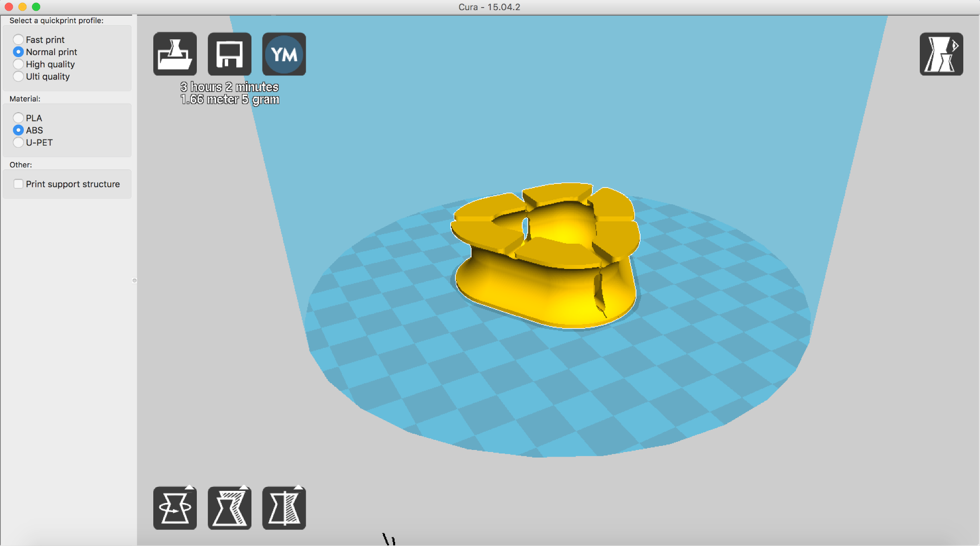Select the Rotate tool
Viewport: 980px width, 546px height.
[175, 508]
